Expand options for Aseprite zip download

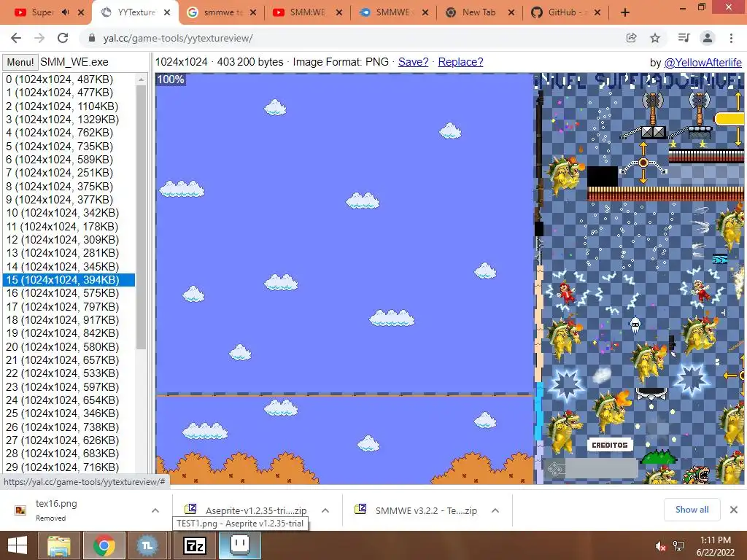[x=325, y=510]
